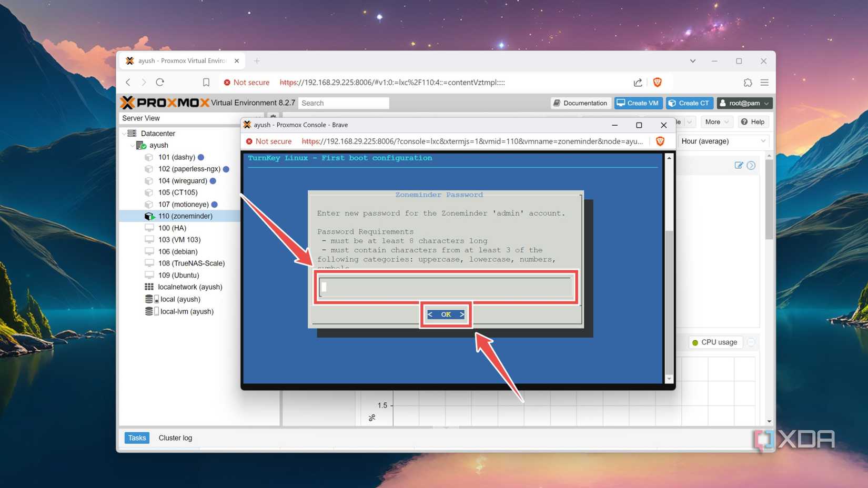Viewport: 868px width, 488px height.
Task: Click Create CT button
Action: tap(689, 103)
